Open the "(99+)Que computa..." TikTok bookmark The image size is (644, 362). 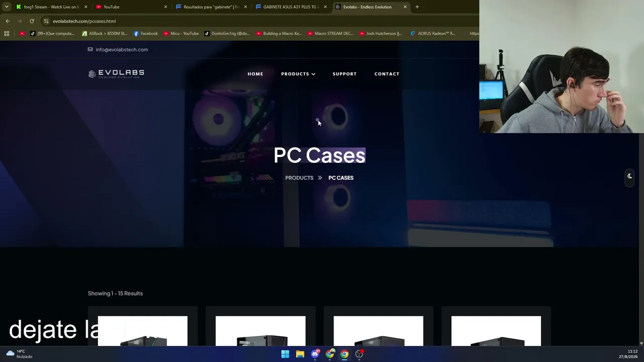click(52, 34)
